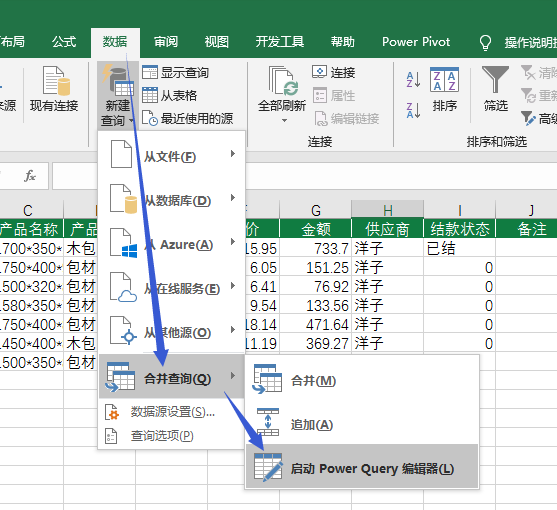Switch to the 开发工具 ribbon tab
Viewport: 557px width, 510px height.
(x=280, y=42)
